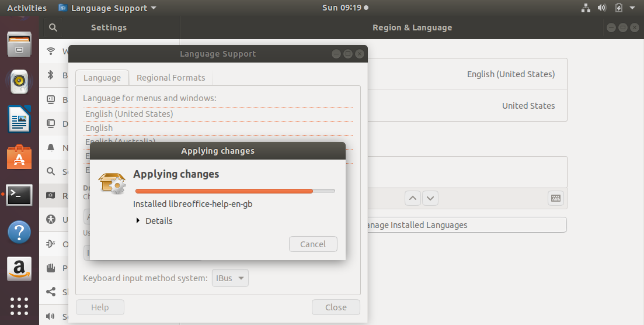Image resolution: width=644 pixels, height=325 pixels.
Task: Show applications grid
Action: point(19,306)
